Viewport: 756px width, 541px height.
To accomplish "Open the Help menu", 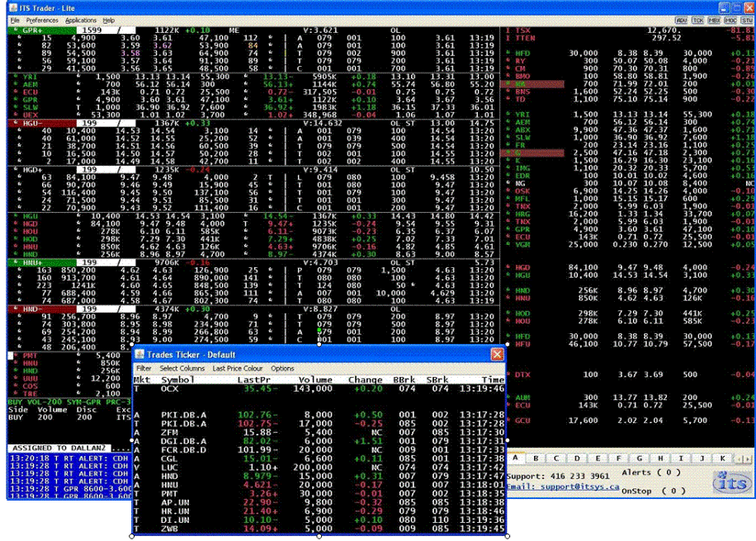I will pos(108,21).
